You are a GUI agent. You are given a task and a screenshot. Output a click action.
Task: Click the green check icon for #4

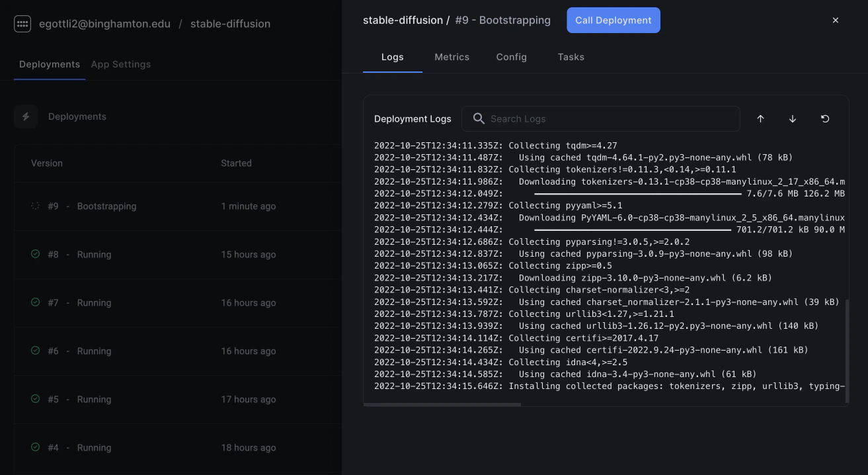36,447
